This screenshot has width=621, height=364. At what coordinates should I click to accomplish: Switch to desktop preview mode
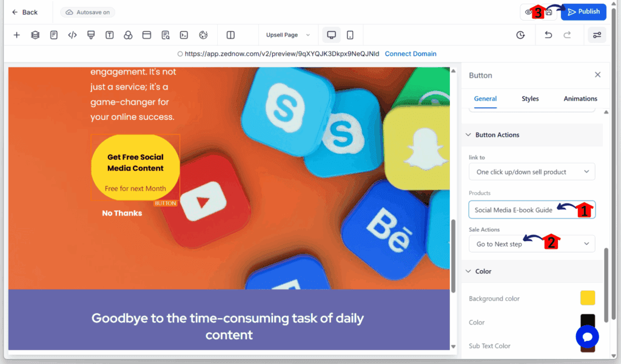coord(332,35)
